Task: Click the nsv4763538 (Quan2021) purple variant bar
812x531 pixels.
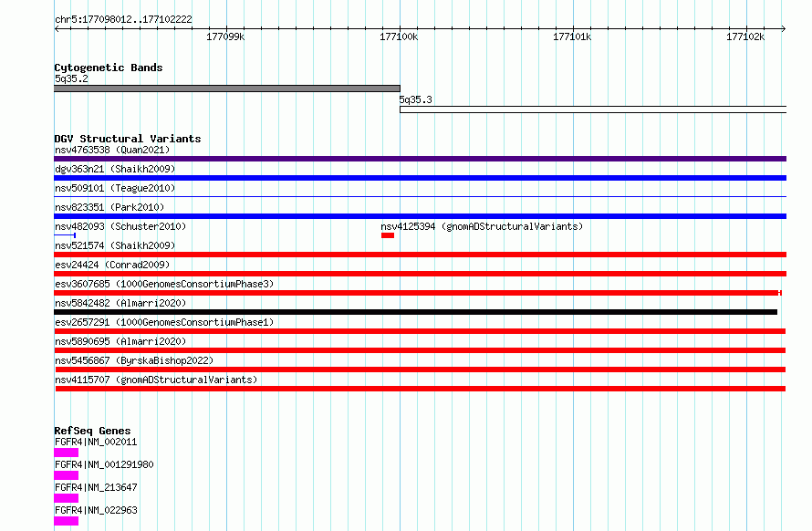Action: click(x=420, y=159)
